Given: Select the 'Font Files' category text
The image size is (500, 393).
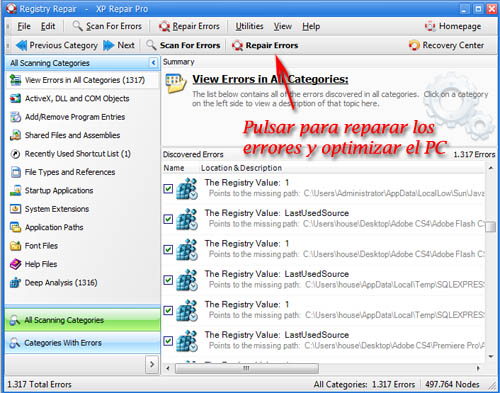Looking at the screenshot, I should [x=41, y=246].
